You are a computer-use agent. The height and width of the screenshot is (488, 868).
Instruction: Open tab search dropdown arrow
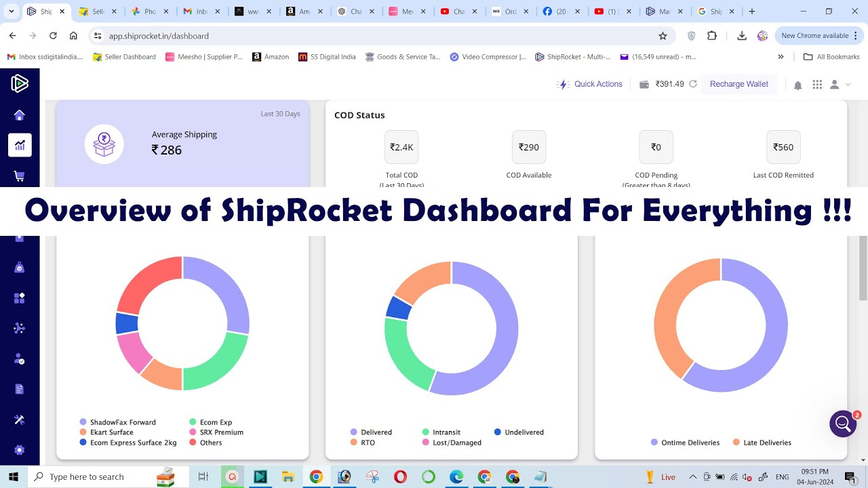[x=12, y=12]
